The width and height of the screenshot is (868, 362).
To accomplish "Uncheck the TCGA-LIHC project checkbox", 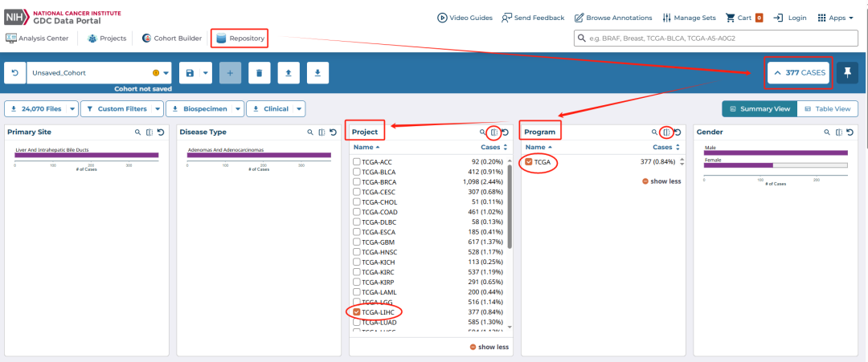I will click(357, 311).
